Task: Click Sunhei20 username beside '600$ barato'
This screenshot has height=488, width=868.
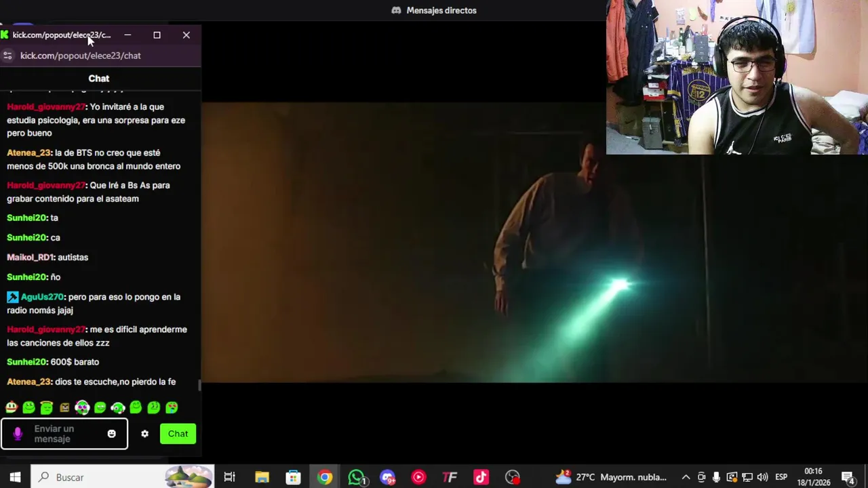Action: point(27,362)
